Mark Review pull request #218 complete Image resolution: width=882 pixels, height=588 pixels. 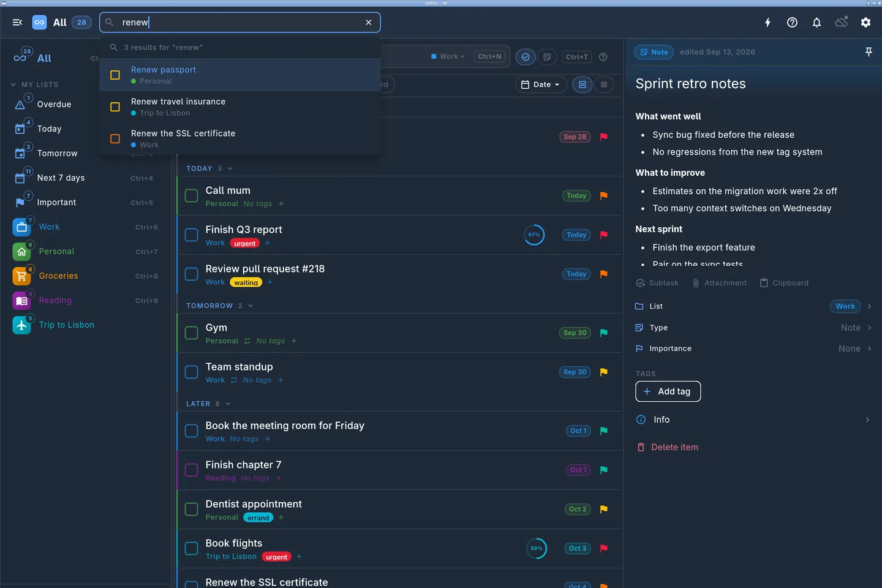[192, 274]
